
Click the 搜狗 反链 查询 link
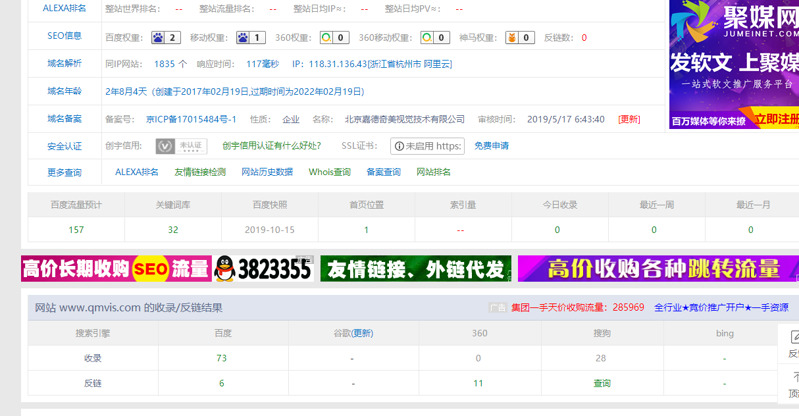pos(602,383)
